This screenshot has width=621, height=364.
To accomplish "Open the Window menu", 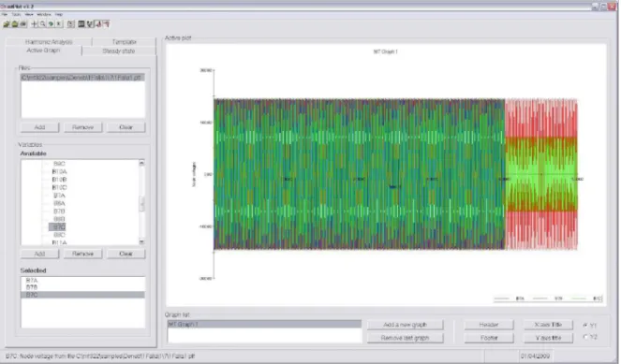I will tap(44, 14).
